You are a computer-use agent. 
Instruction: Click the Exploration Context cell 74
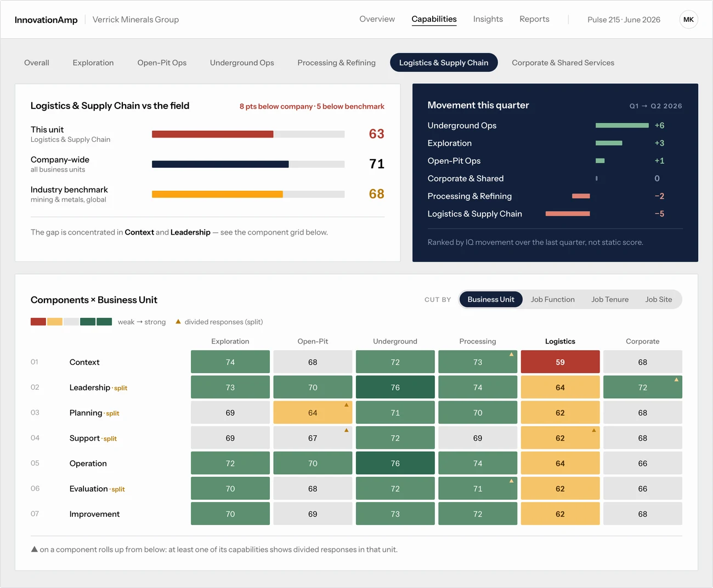230,362
